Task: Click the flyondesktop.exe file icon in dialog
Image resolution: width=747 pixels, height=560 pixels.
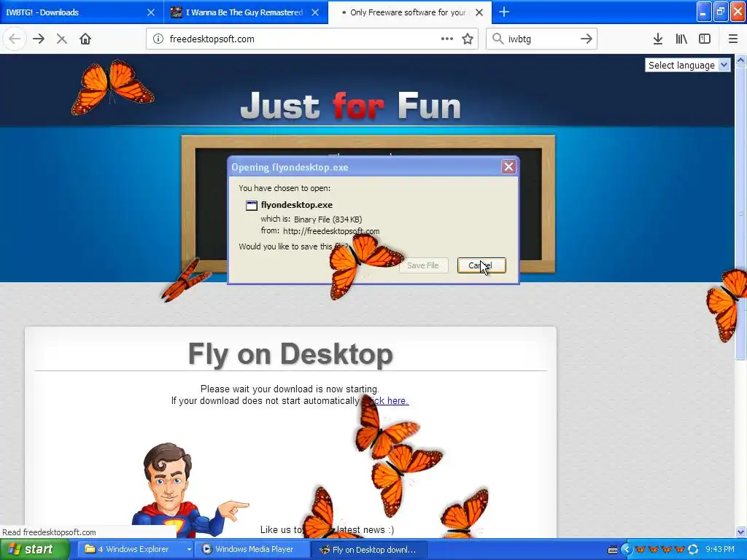Action: pyautogui.click(x=251, y=205)
